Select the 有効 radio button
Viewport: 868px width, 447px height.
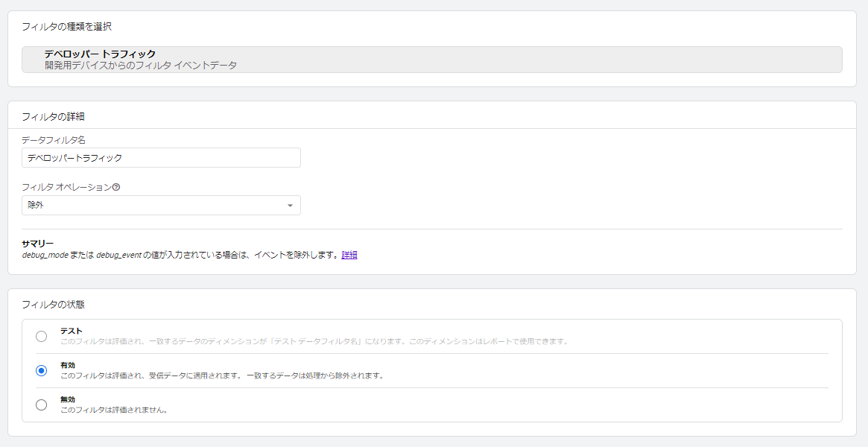pyautogui.click(x=42, y=370)
